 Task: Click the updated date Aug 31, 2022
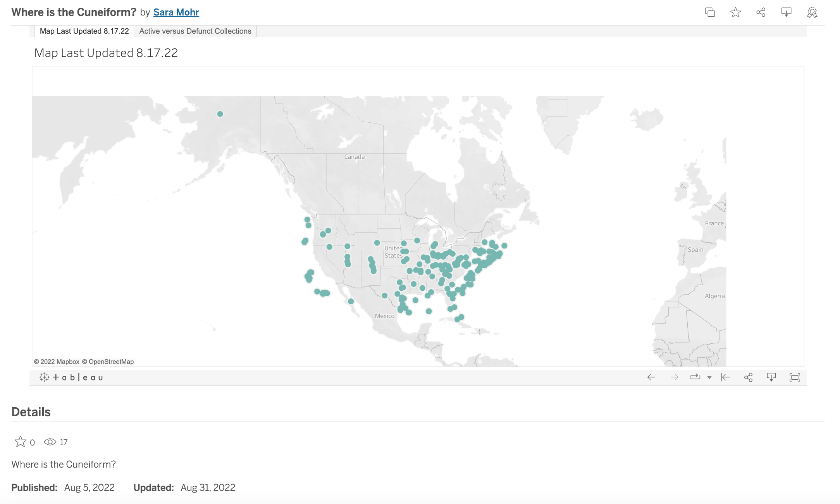point(208,487)
